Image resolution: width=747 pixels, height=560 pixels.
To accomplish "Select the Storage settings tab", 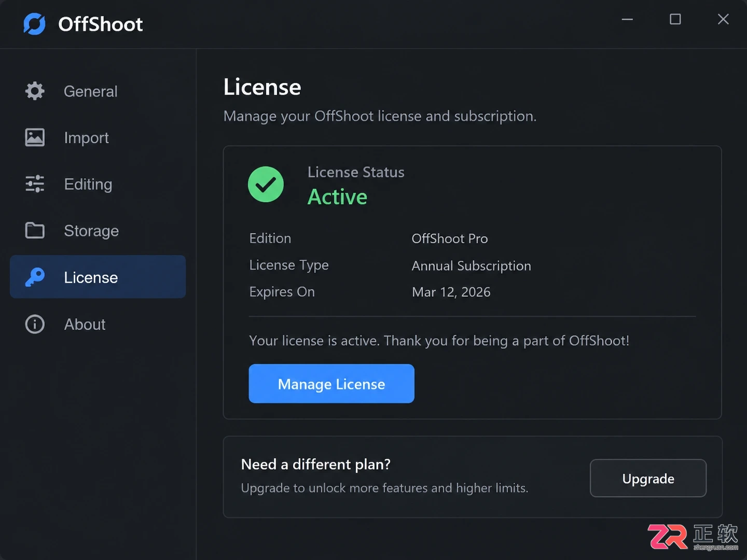I will (x=98, y=230).
